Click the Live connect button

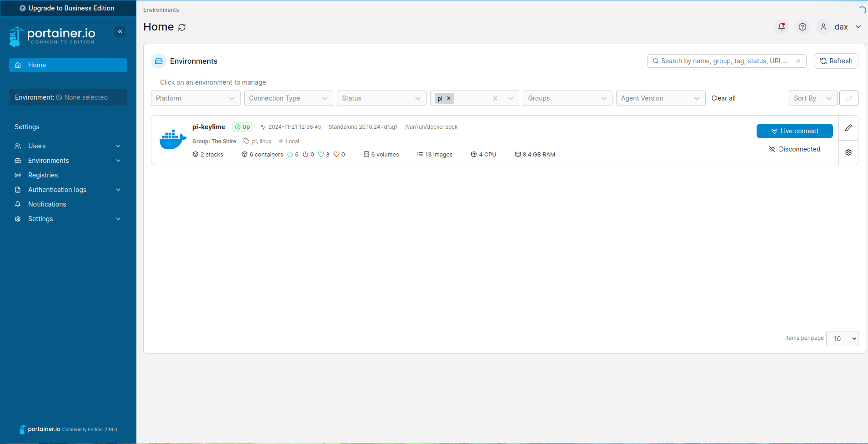(x=794, y=131)
